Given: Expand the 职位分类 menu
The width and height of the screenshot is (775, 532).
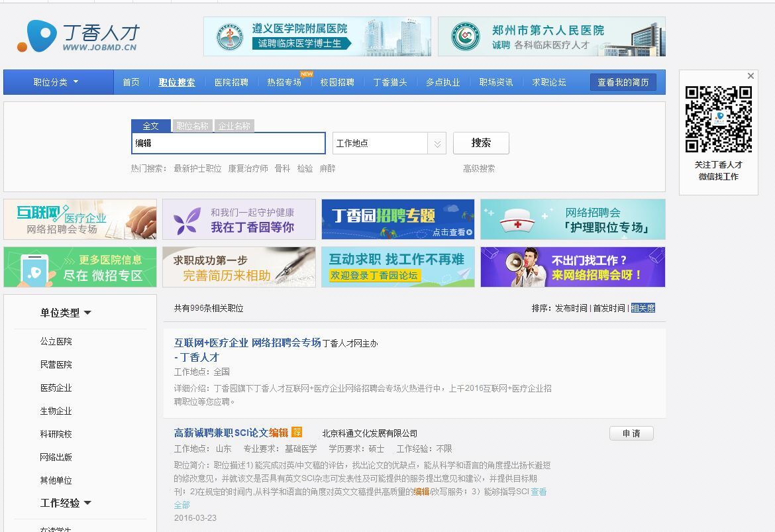Looking at the screenshot, I should [x=57, y=82].
